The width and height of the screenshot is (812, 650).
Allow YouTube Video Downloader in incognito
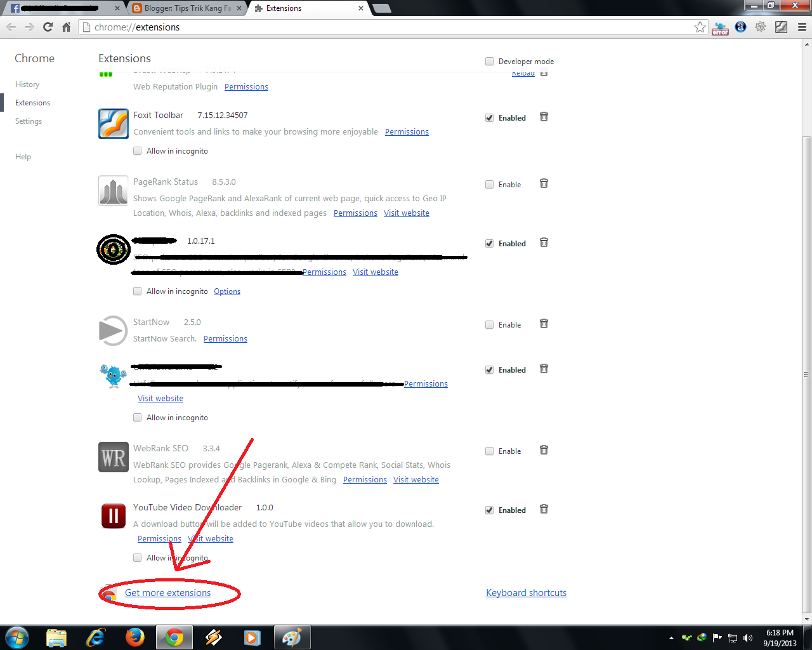[x=137, y=558]
